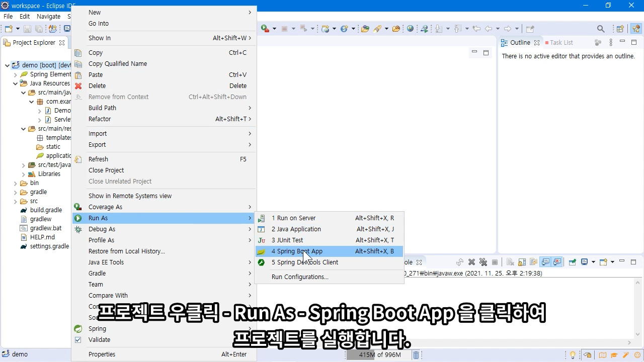Open the Navigate menu
This screenshot has height=362, width=644.
click(48, 16)
